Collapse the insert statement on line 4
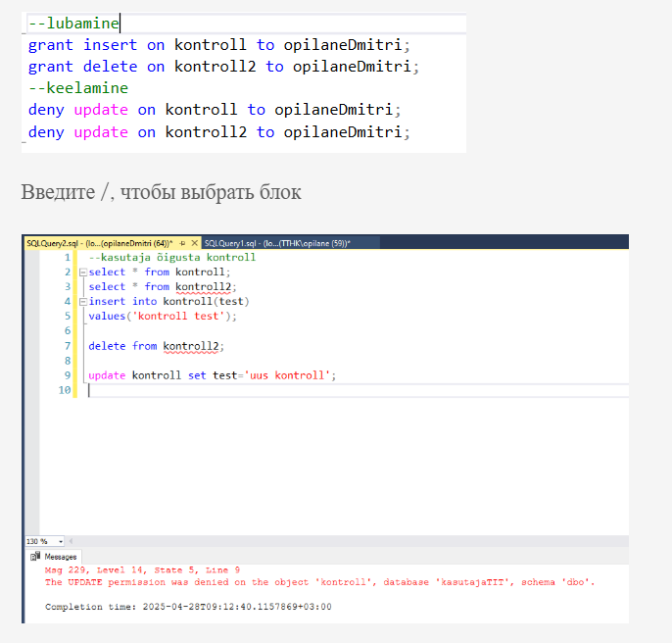Screen dimensions: 672x643 82,302
